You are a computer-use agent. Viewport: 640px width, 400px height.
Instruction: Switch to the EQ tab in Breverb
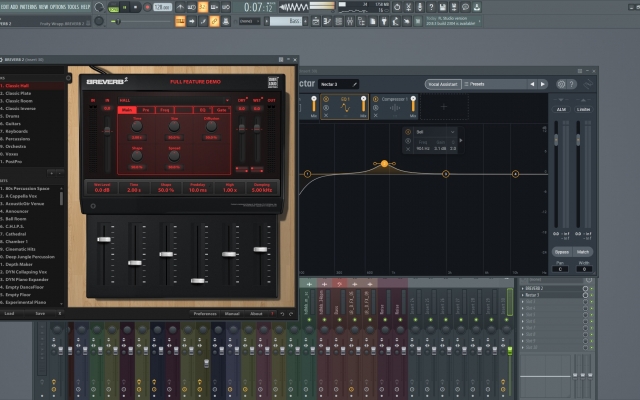pyautogui.click(x=202, y=110)
